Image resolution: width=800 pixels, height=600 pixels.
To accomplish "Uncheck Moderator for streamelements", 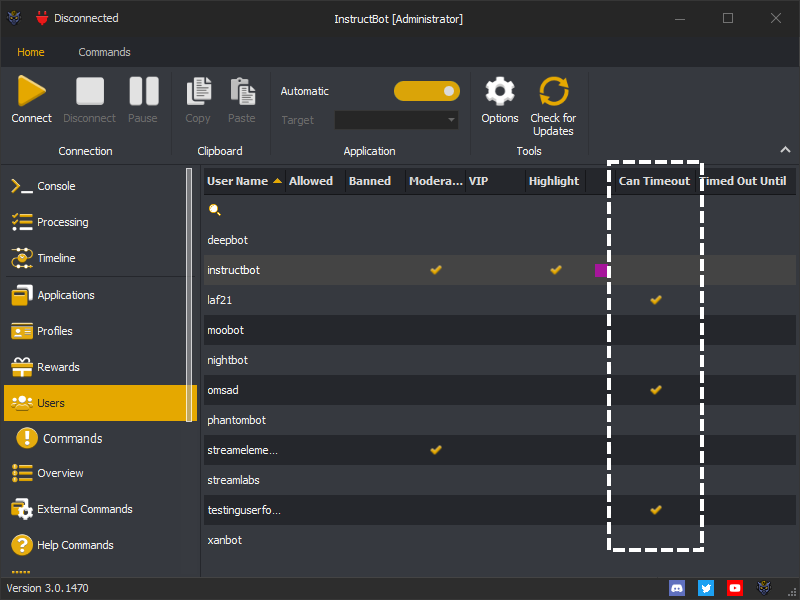I will [436, 450].
